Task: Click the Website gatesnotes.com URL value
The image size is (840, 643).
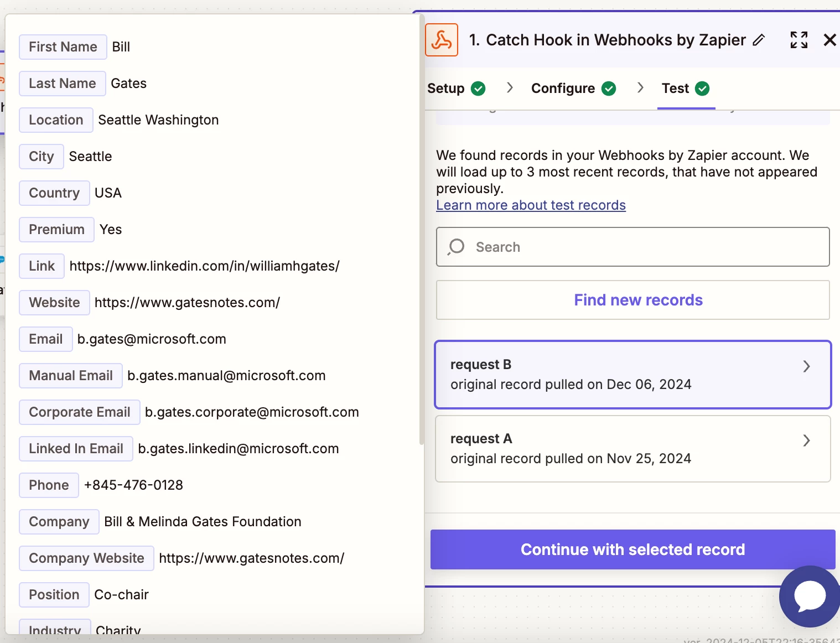Action: click(187, 303)
